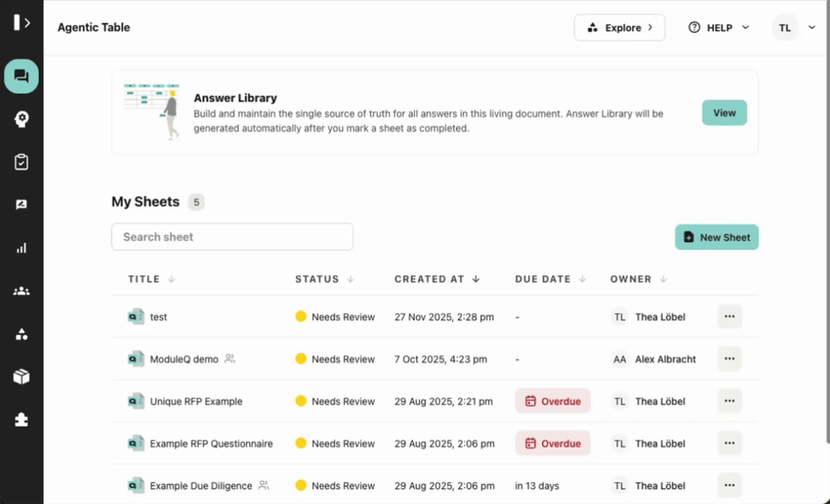Click the head with gear sidebar icon

[22, 119]
